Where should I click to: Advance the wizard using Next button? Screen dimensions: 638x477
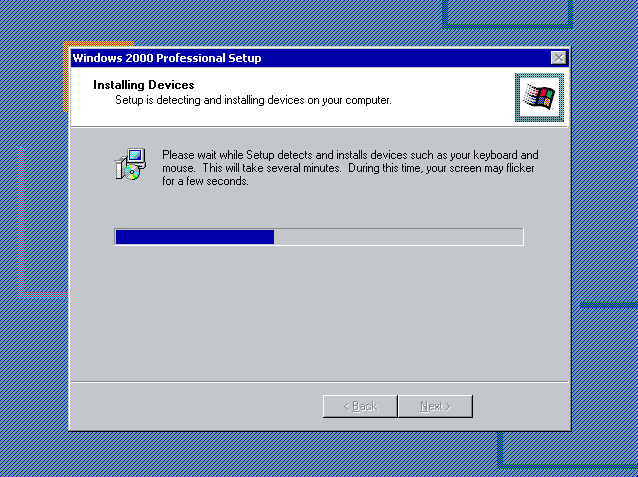pos(435,406)
